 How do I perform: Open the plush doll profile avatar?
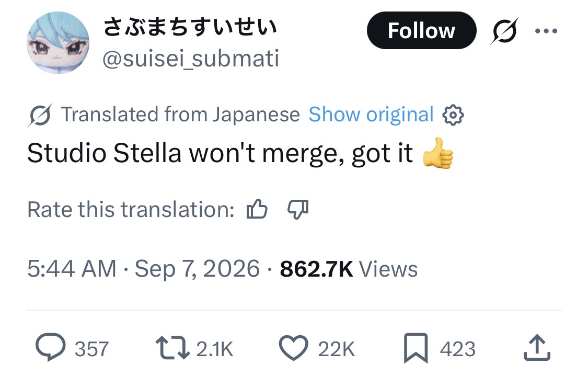(58, 42)
